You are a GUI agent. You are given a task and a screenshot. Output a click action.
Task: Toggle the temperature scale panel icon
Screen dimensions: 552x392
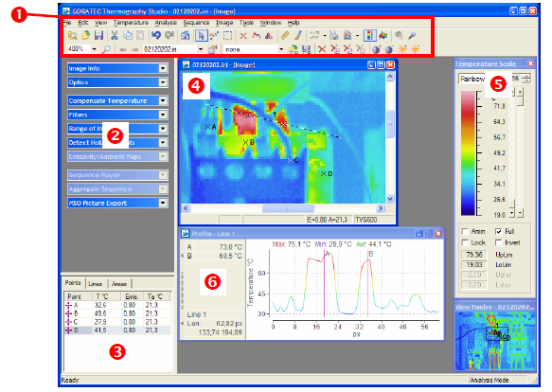369,36
